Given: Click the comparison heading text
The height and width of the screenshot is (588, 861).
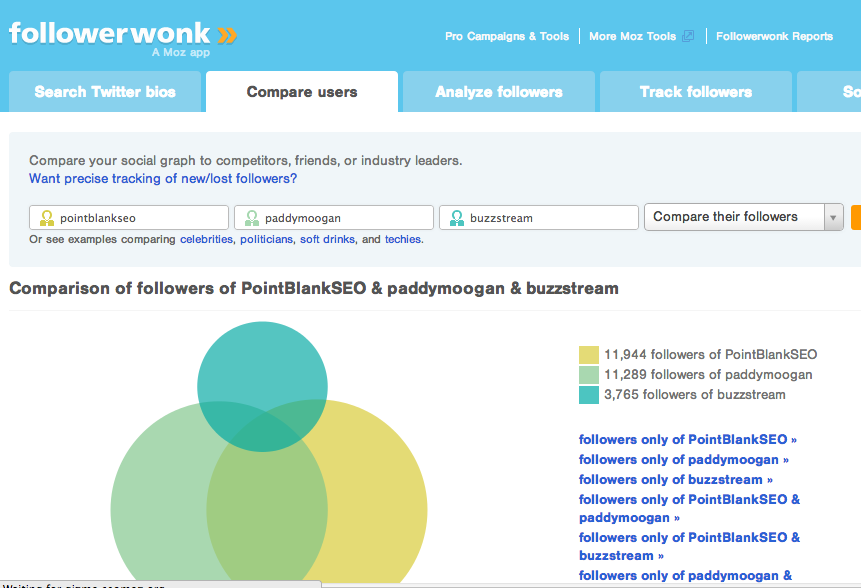Looking at the screenshot, I should point(314,288).
